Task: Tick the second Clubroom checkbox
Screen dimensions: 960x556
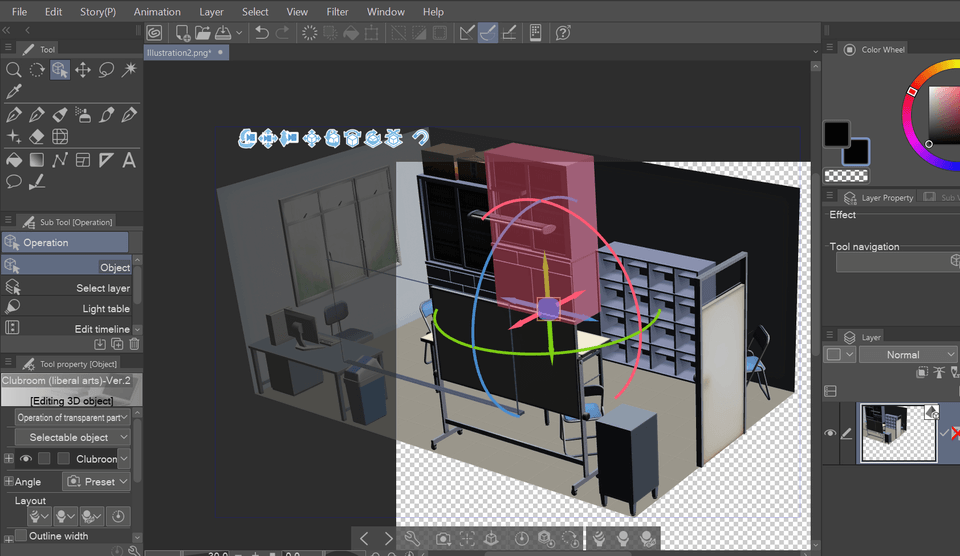Action: [64, 459]
